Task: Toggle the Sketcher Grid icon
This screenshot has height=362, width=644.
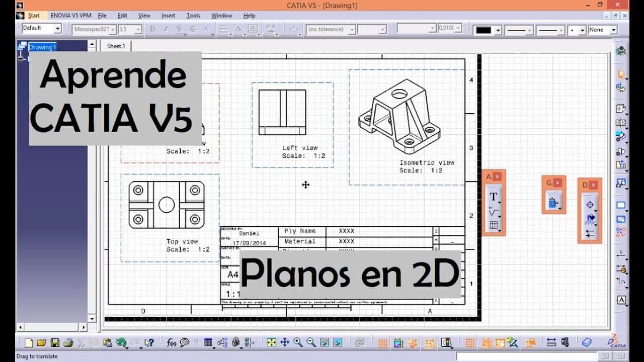Action: (x=383, y=343)
